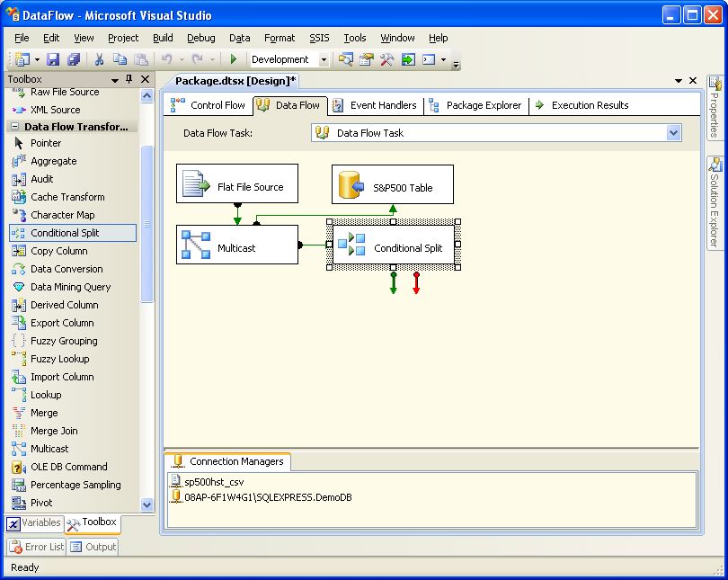Select SQLEXPRESS.DemoDB connection manager
Viewport: 728px width, 580px height.
pos(262,497)
